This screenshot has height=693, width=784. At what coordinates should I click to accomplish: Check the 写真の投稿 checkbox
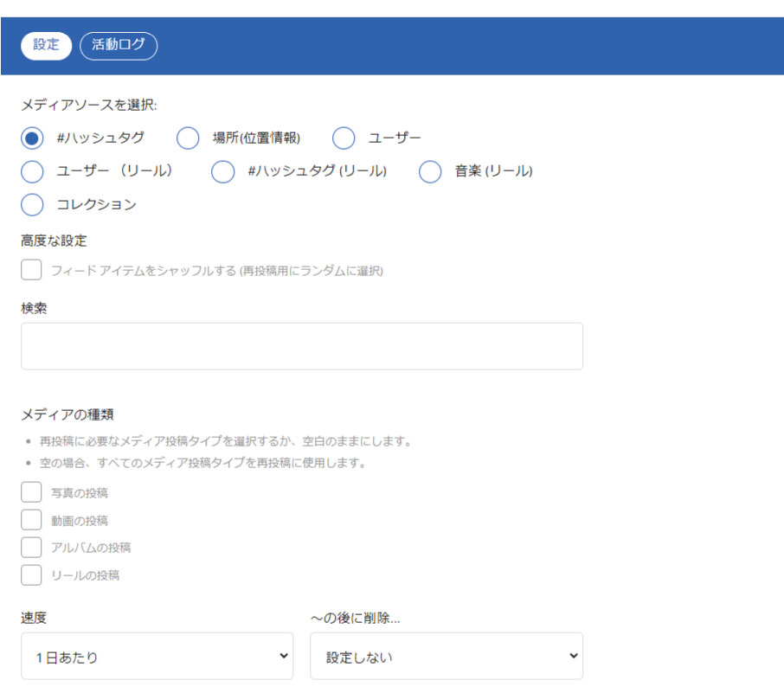click(x=32, y=493)
